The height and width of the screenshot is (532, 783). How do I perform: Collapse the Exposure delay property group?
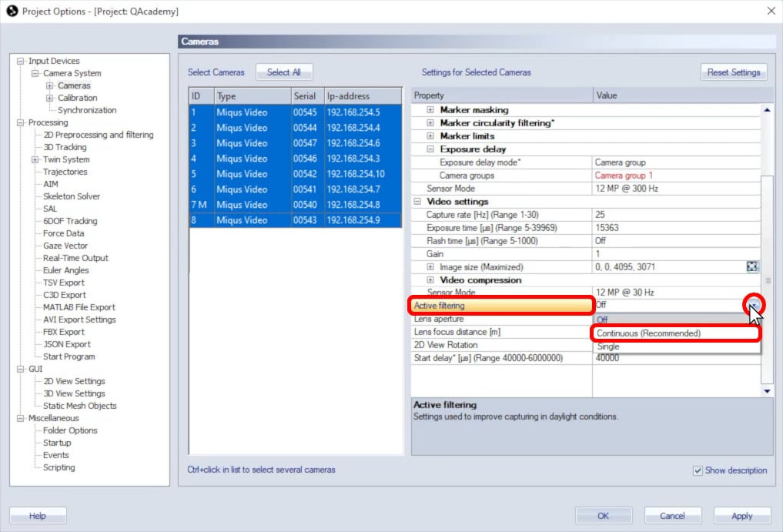[x=430, y=149]
